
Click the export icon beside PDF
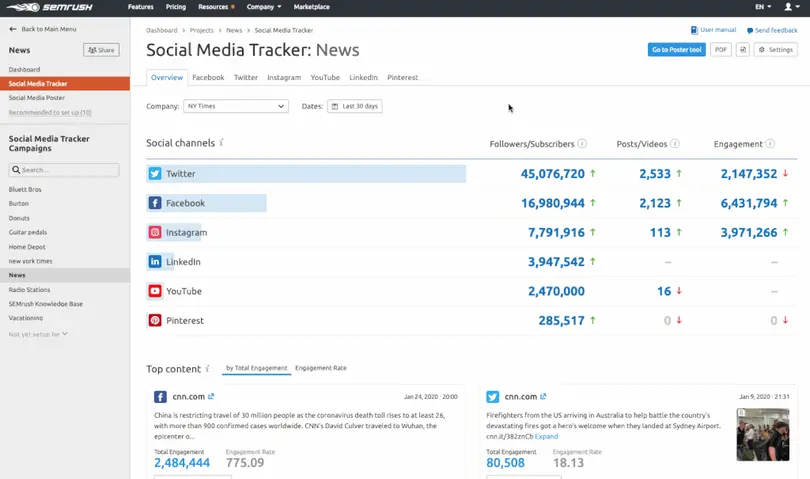pyautogui.click(x=743, y=50)
